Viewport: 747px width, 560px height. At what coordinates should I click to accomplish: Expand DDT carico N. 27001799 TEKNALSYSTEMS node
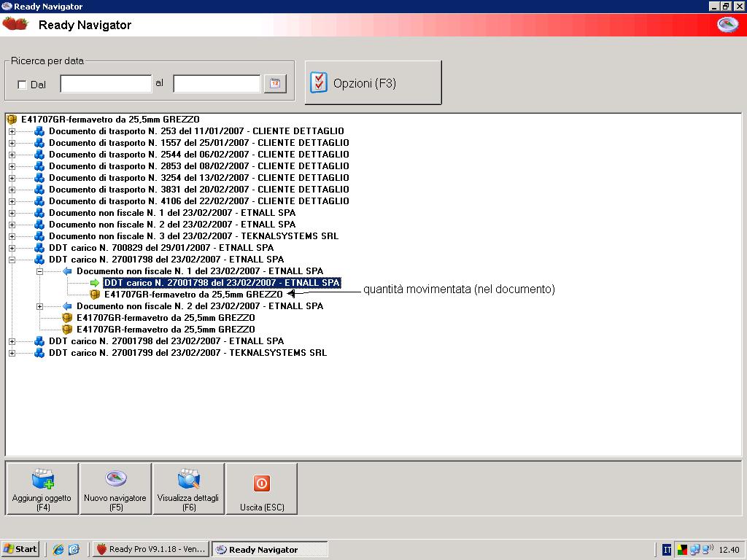(12, 354)
